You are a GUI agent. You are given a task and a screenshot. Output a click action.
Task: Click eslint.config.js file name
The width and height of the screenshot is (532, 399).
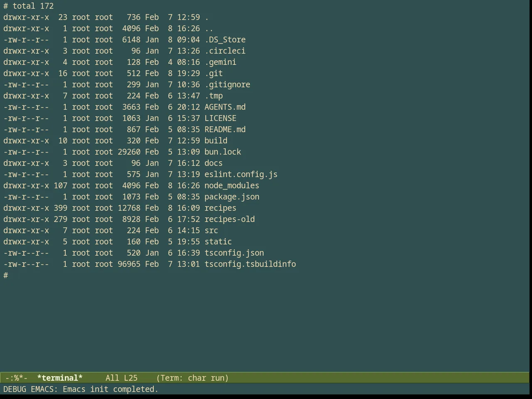[x=241, y=174]
